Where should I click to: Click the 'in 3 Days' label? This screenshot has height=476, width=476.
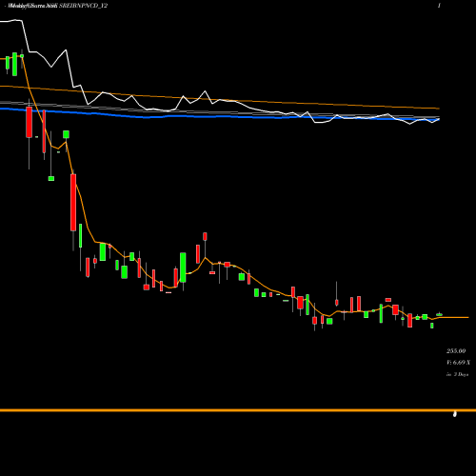457,374
